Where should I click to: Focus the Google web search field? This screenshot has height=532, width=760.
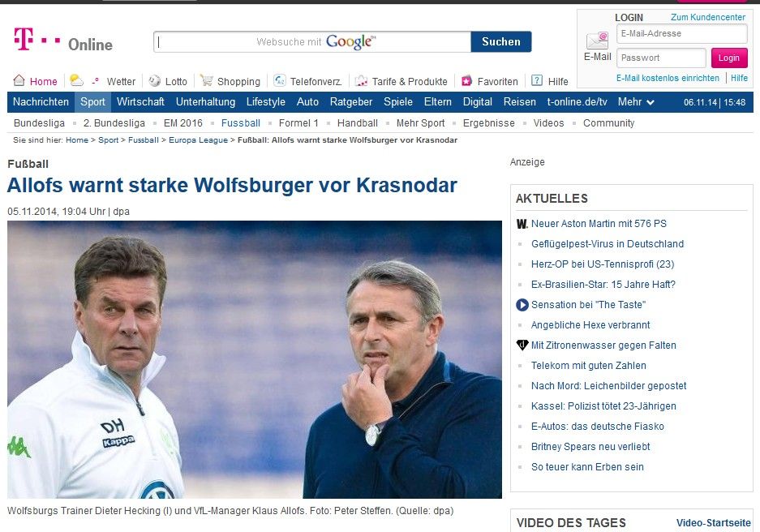click(312, 41)
